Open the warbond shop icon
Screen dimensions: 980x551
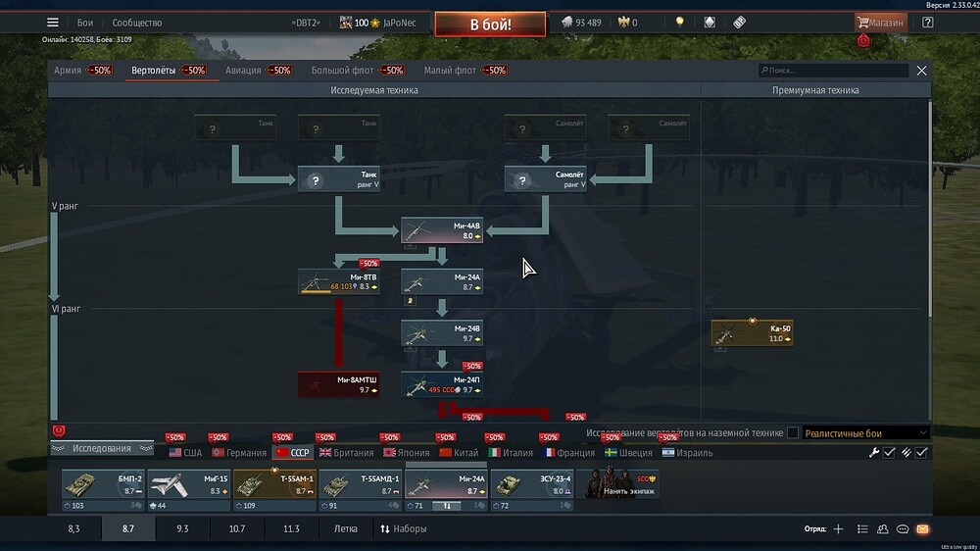[x=710, y=23]
